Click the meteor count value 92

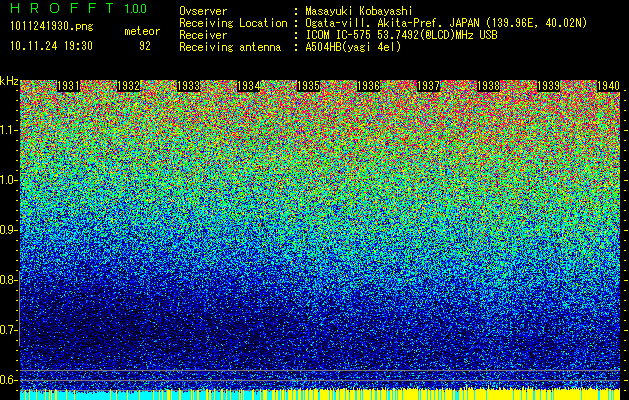pyautogui.click(x=145, y=46)
